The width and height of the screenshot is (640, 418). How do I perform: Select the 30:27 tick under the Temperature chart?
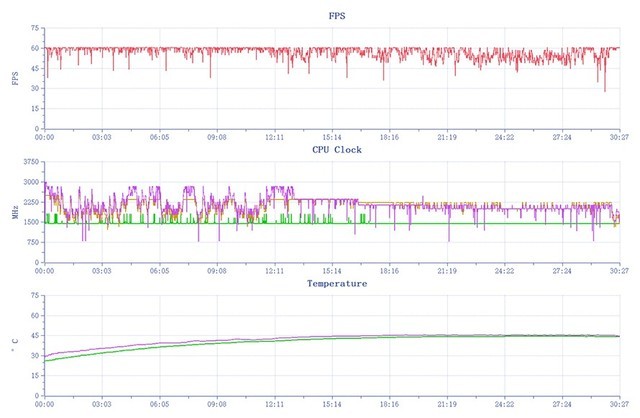click(619, 405)
